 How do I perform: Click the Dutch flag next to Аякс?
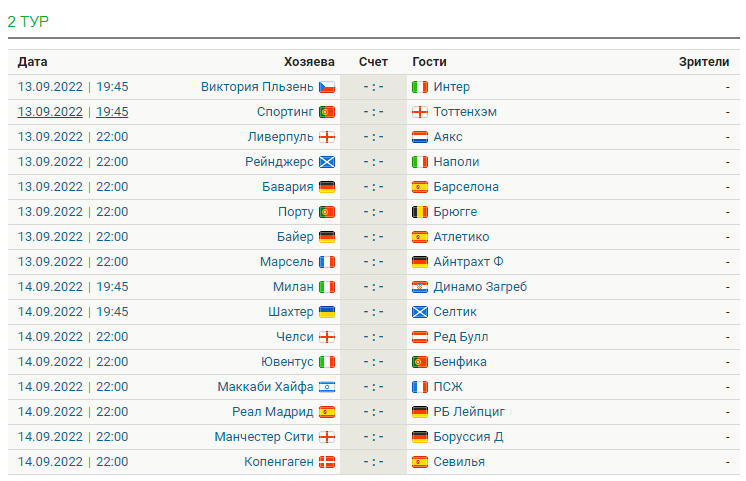[420, 137]
